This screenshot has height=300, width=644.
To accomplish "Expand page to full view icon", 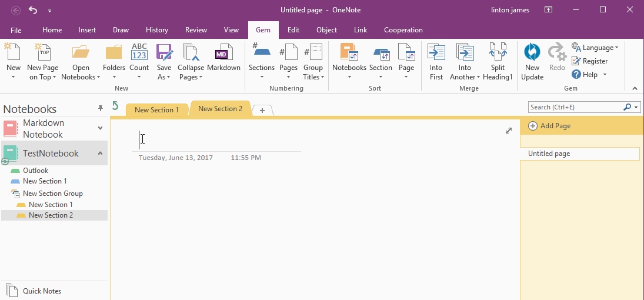I will point(509,131).
